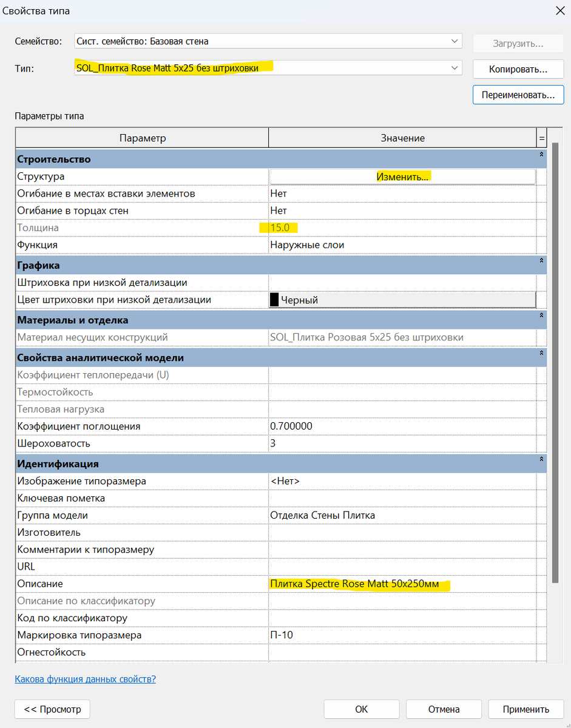The image size is (571, 728).
Task: Select the Описание по классификатору label
Action: click(86, 601)
